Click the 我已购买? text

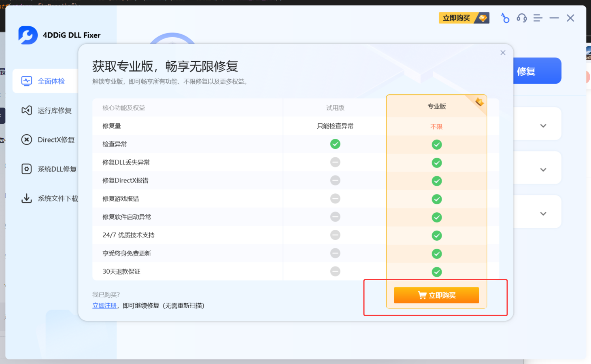pos(106,294)
